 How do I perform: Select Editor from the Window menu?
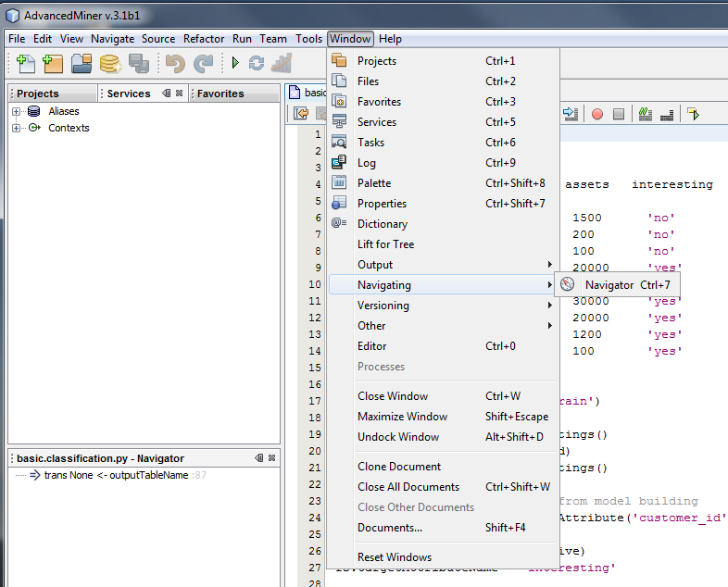point(444,346)
